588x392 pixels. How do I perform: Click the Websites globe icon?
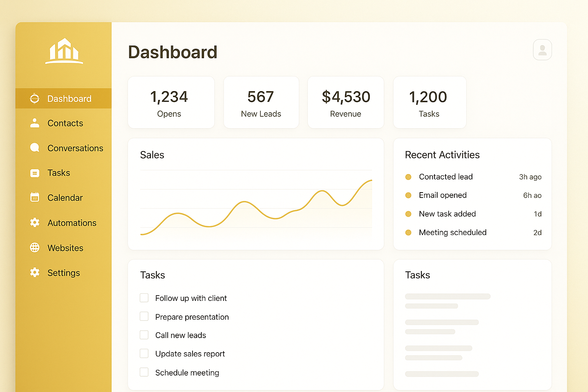point(35,248)
